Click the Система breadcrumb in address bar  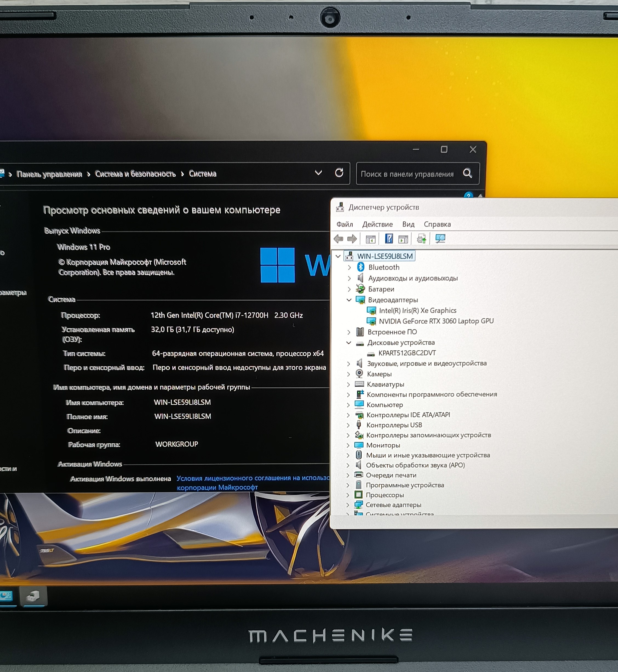click(203, 174)
